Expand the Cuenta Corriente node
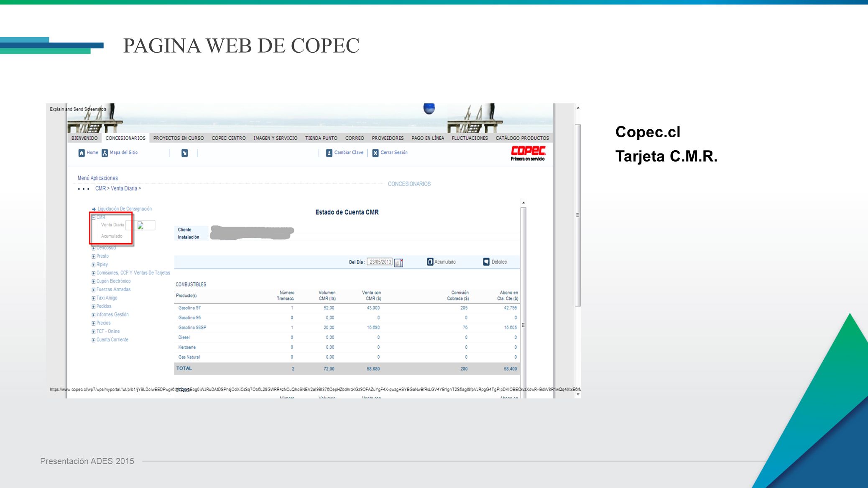 point(94,340)
